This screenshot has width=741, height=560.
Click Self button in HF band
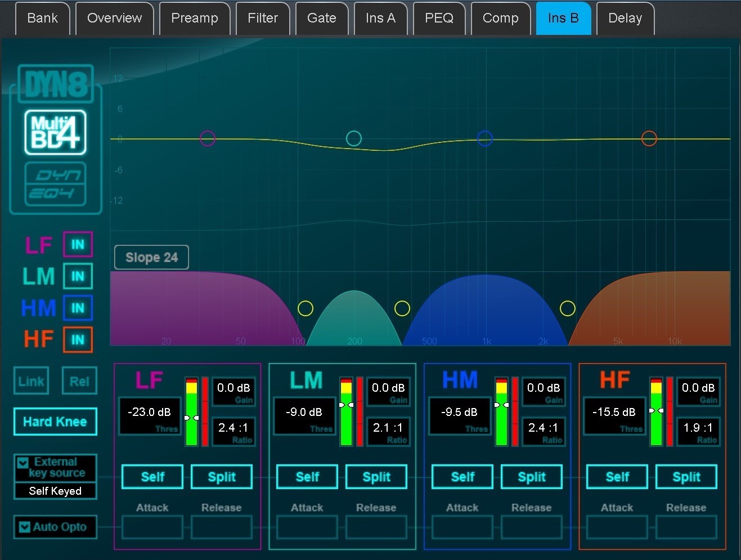click(x=617, y=477)
